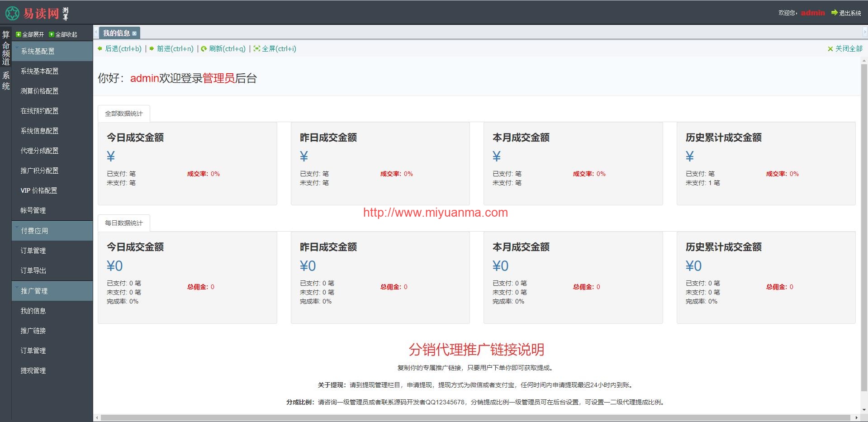Open 系统基本配置 in the sidebar
This screenshot has width=868, height=422.
[39, 71]
